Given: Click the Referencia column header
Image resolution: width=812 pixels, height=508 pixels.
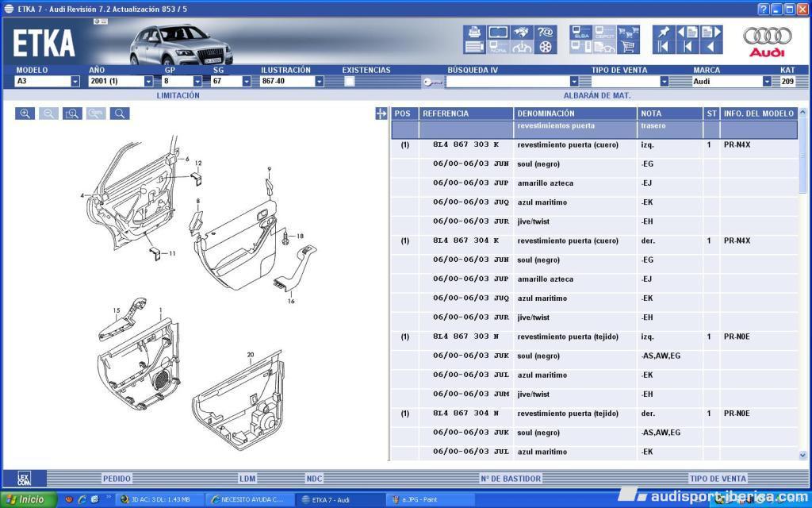Looking at the screenshot, I should click(x=466, y=114).
